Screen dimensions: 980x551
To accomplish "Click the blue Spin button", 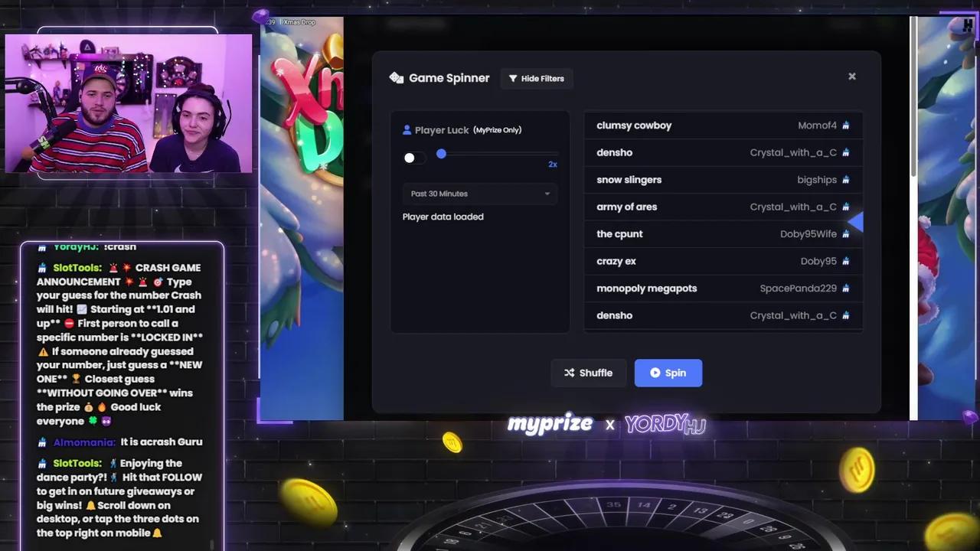I will click(x=668, y=373).
